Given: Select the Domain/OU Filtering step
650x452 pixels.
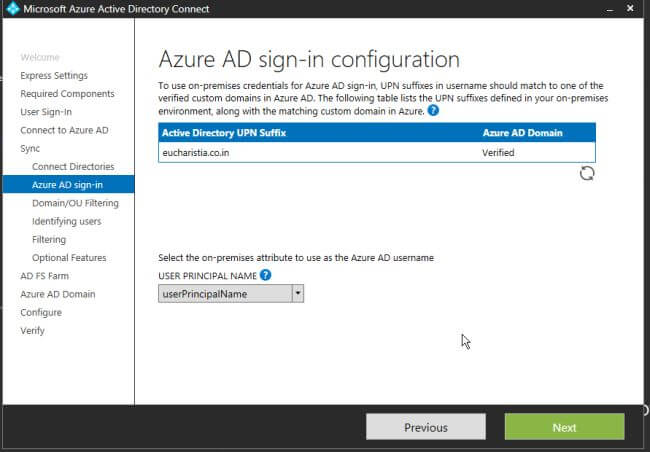Looking at the screenshot, I should pos(75,203).
